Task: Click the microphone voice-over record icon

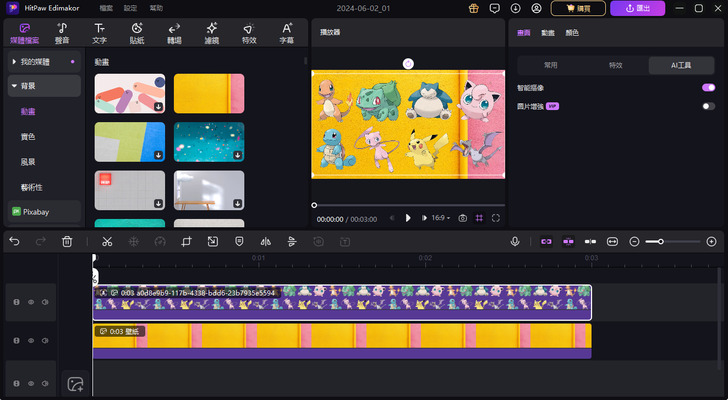Action: [514, 241]
